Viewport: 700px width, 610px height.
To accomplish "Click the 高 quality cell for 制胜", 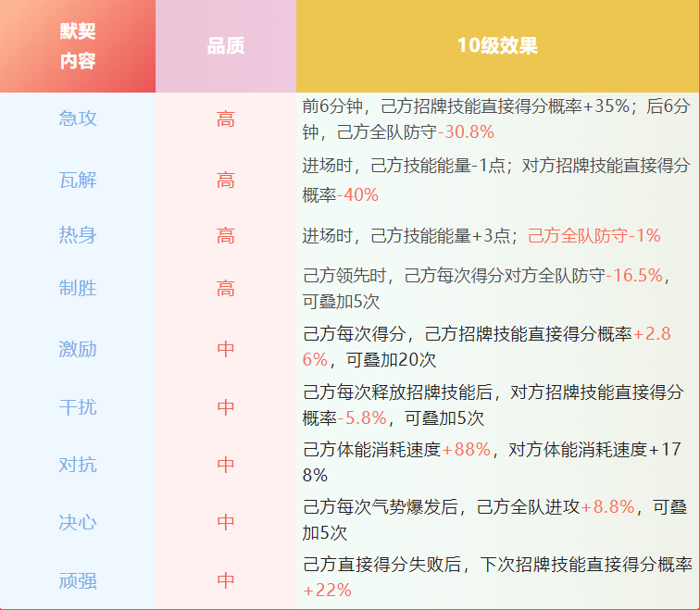I will click(x=226, y=289).
